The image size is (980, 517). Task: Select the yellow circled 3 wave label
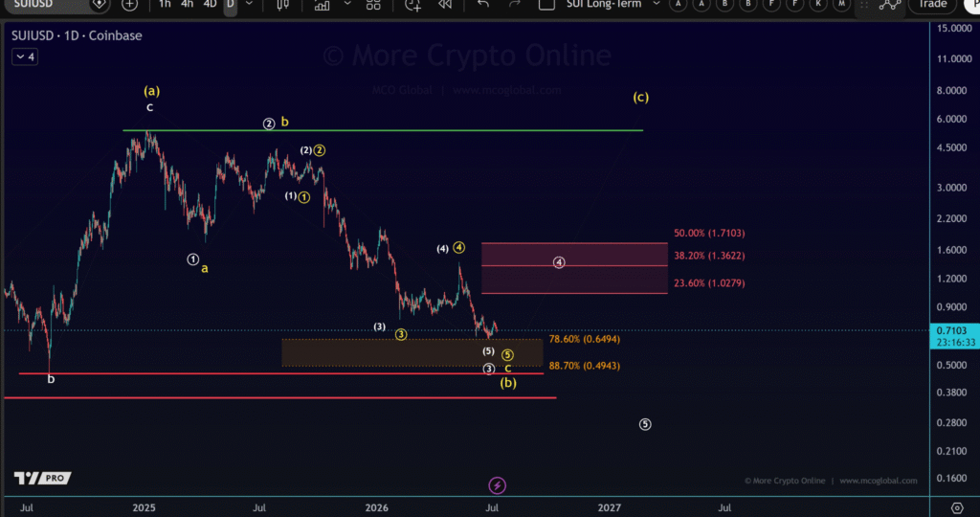coord(401,334)
